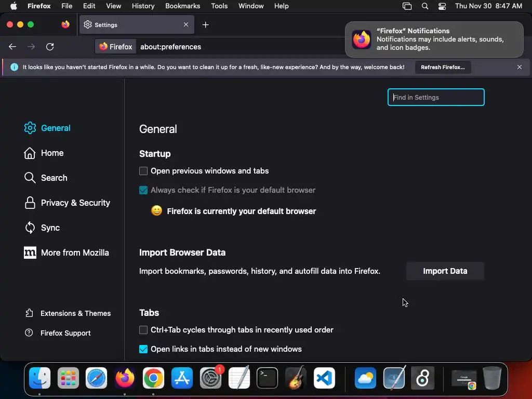
Task: Dismiss the refresh Firefox info bar
Action: coord(520,67)
